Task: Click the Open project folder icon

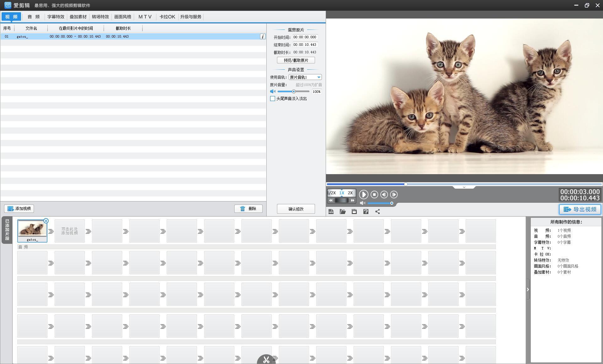Action: click(x=343, y=211)
